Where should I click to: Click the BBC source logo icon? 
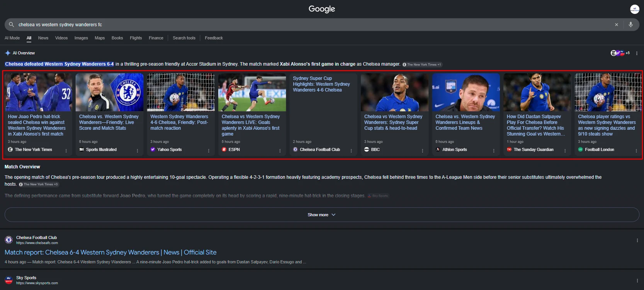pyautogui.click(x=367, y=149)
